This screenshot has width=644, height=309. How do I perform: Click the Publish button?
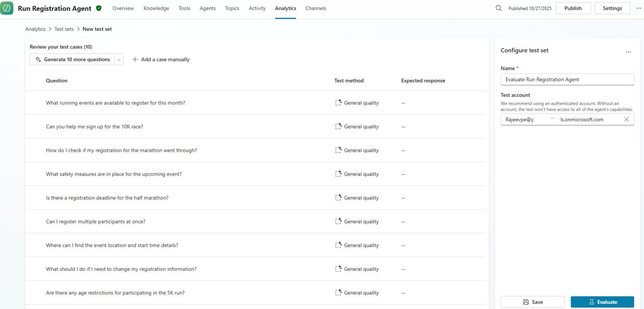coord(573,8)
